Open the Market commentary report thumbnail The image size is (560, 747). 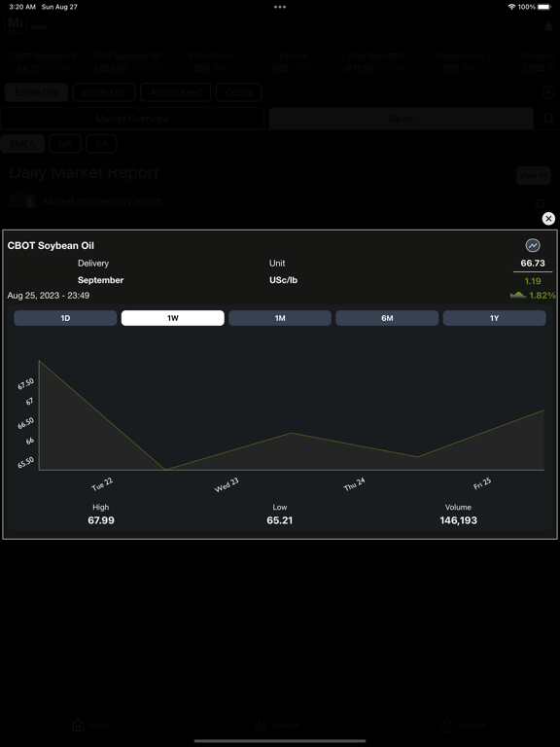pyautogui.click(x=22, y=201)
